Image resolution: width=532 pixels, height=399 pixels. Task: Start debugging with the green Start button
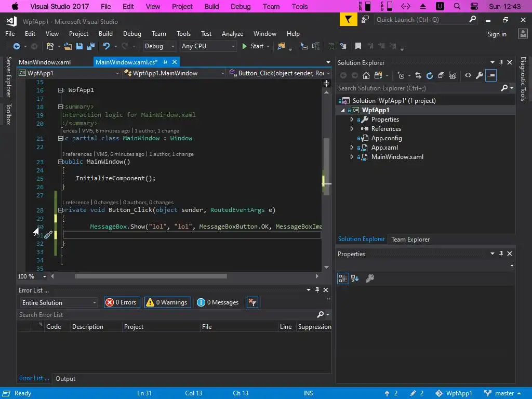(x=253, y=46)
